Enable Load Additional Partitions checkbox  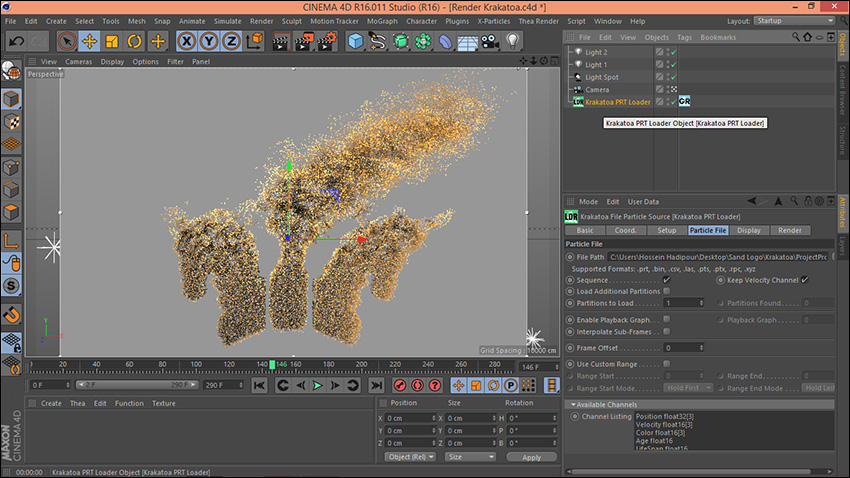click(x=667, y=291)
